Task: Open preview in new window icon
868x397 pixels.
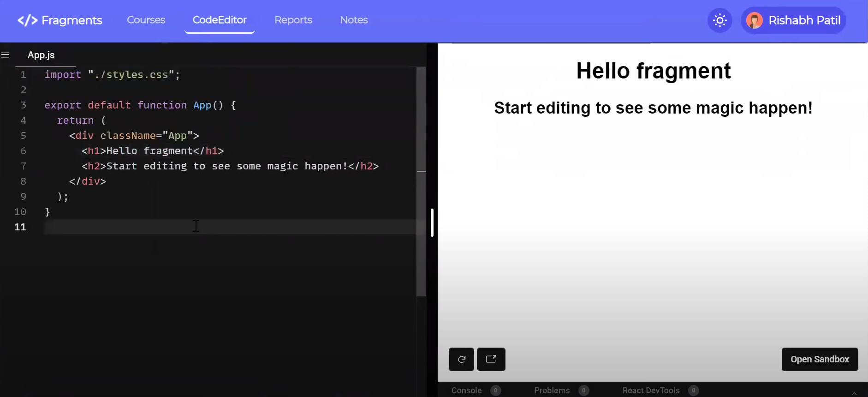Action: [491, 359]
